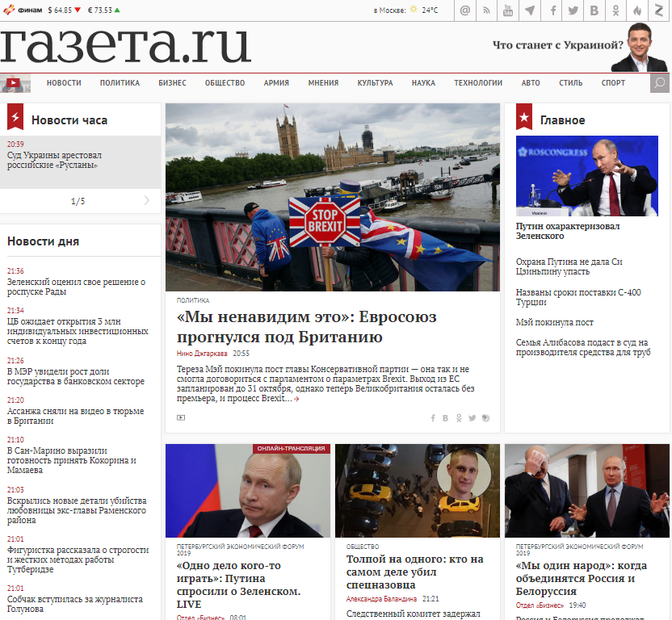Show next item in Новости часа

(146, 200)
